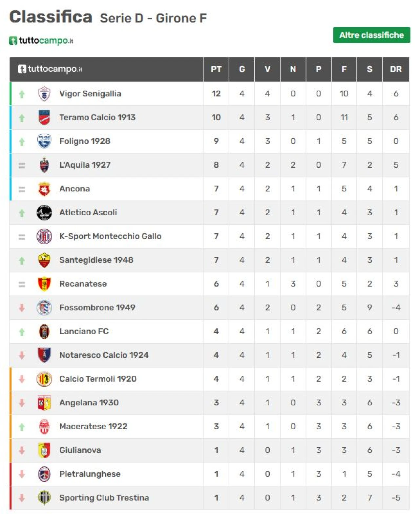Select the DR column header
The width and height of the screenshot is (420, 514).
(396, 69)
